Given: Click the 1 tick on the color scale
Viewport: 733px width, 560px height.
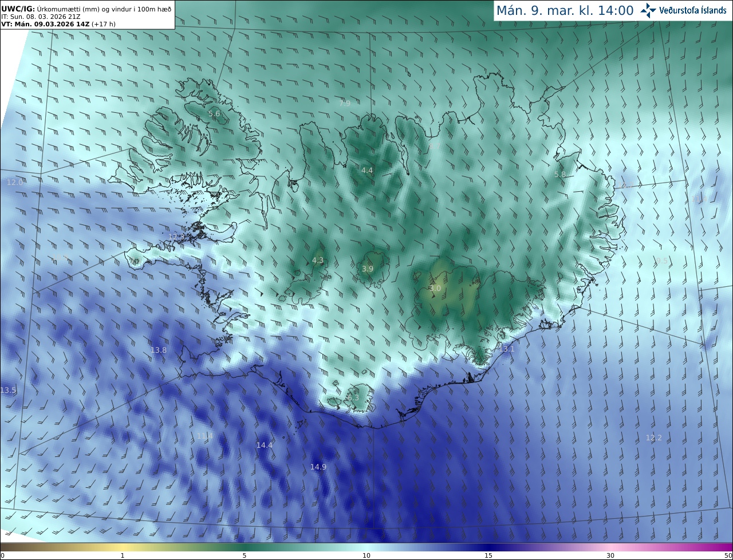Looking at the screenshot, I should tap(123, 555).
